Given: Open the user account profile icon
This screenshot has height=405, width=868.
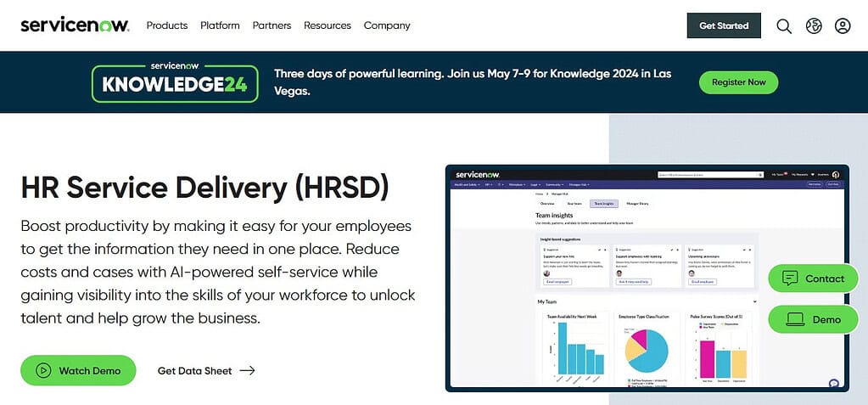Looking at the screenshot, I should click(843, 25).
